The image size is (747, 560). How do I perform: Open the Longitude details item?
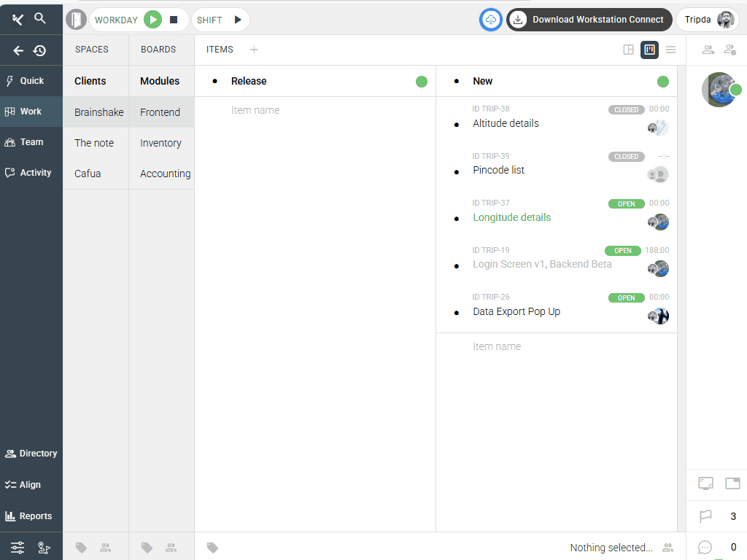[511, 217]
